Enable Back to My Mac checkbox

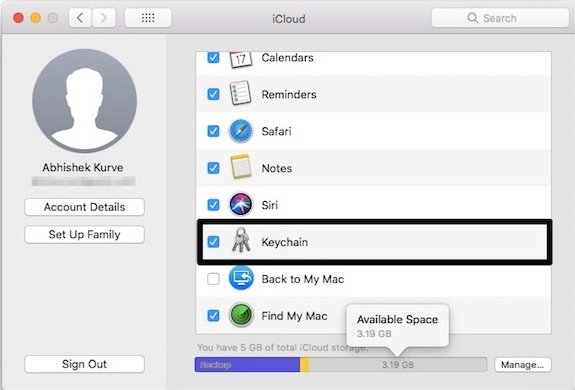213,279
